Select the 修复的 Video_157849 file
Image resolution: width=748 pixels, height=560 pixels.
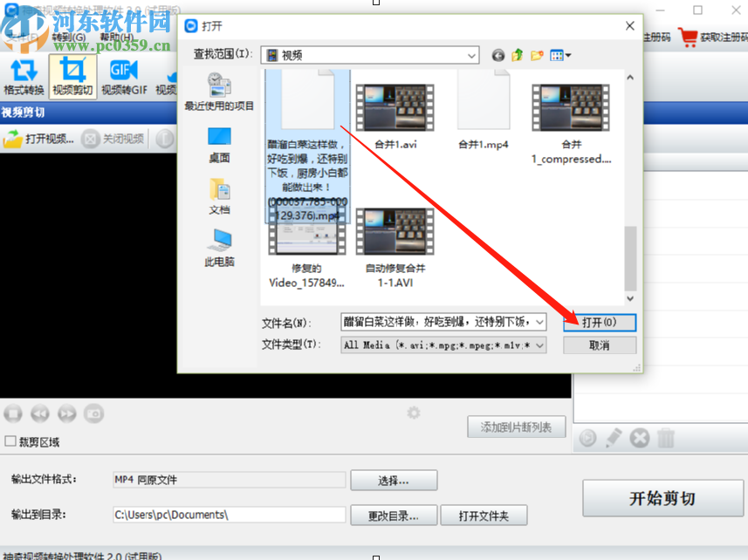click(x=306, y=255)
